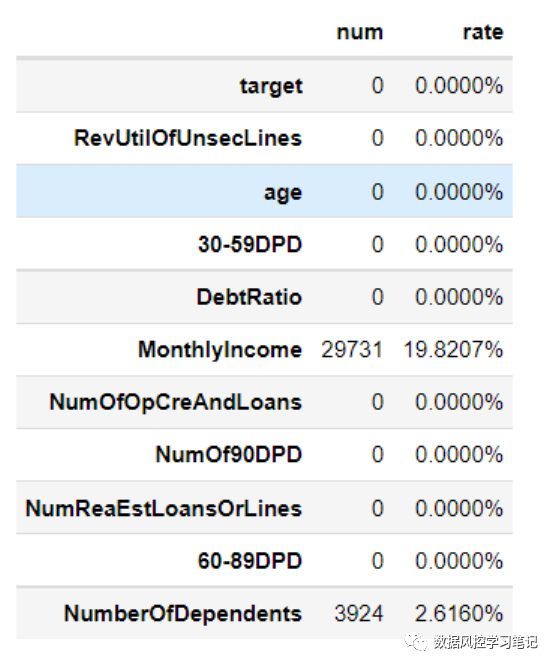Click the age row rate value
555x667 pixels.
click(x=459, y=192)
